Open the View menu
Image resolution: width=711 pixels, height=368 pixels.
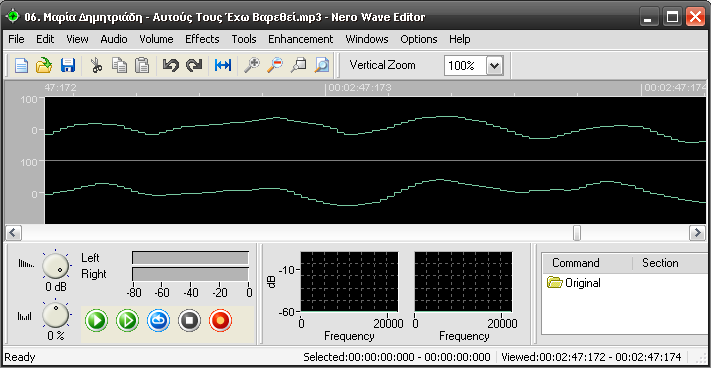[x=77, y=39]
